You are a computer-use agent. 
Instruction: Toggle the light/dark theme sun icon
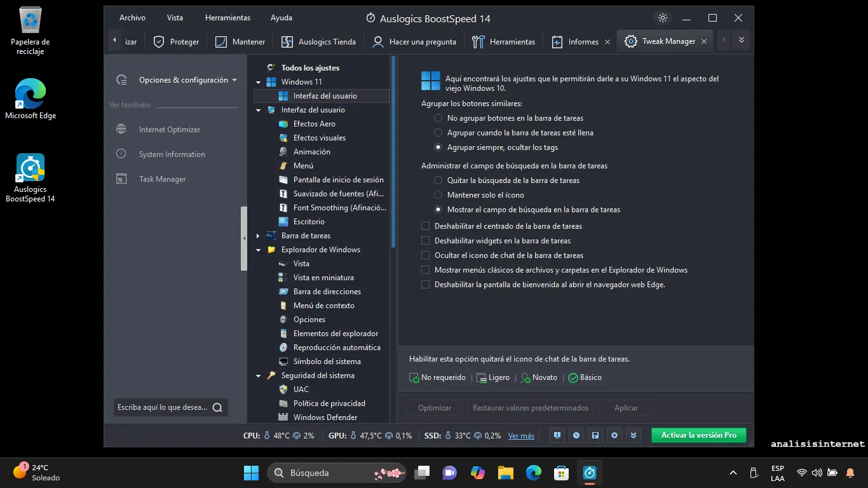(663, 18)
